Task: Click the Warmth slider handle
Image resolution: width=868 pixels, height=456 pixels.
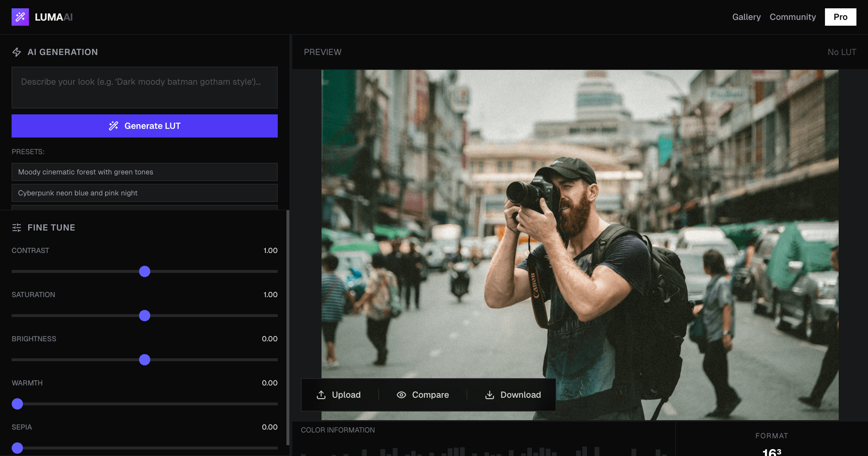Action: coord(17,404)
